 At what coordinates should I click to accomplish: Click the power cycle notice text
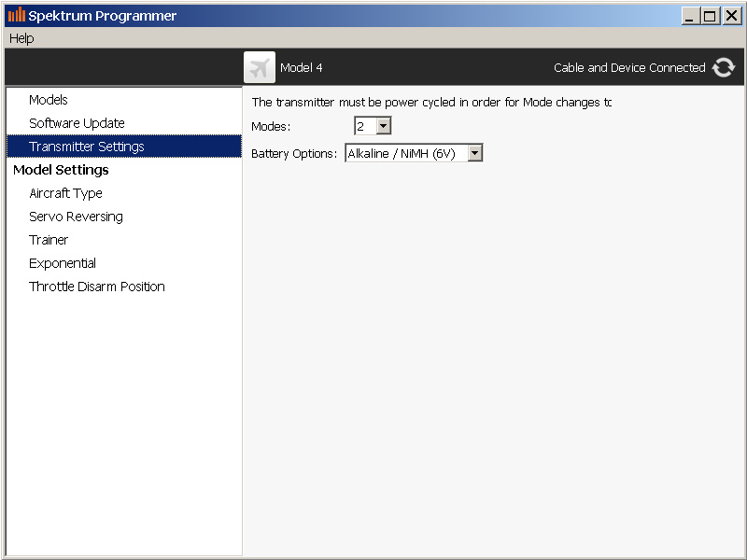[x=431, y=103]
